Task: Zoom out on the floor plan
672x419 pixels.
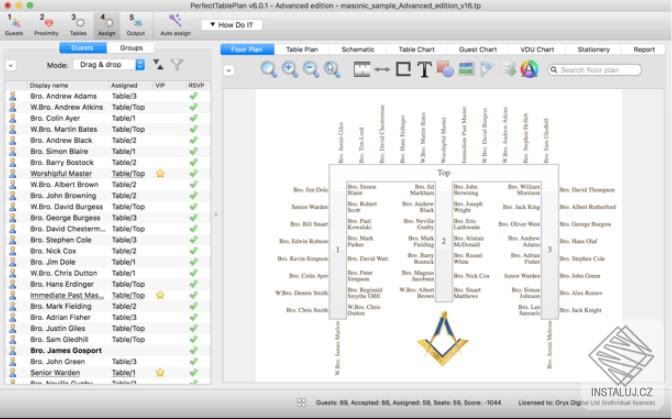Action: click(x=311, y=69)
